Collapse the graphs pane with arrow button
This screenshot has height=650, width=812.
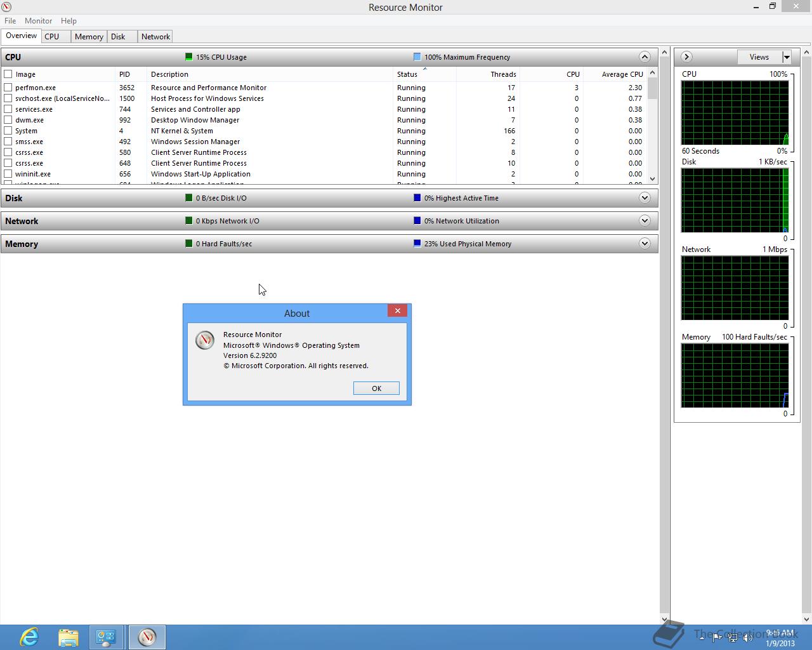(686, 56)
